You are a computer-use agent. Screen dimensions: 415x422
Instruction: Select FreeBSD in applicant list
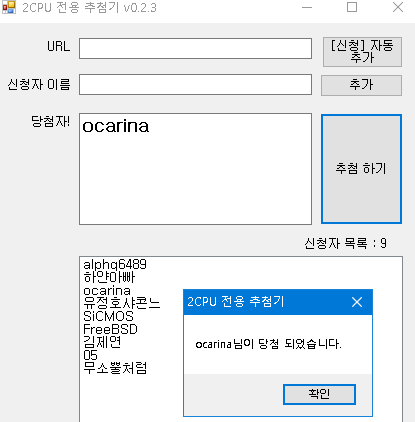click(x=110, y=329)
